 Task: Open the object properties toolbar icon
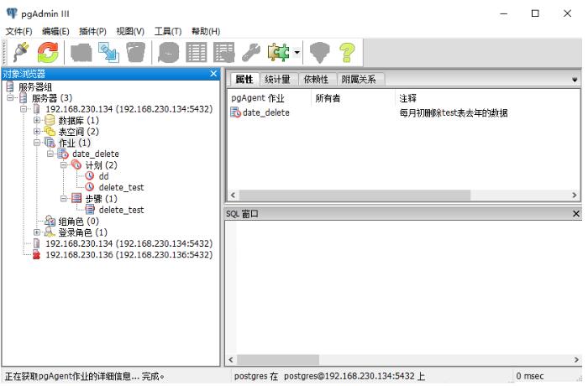tap(81, 53)
